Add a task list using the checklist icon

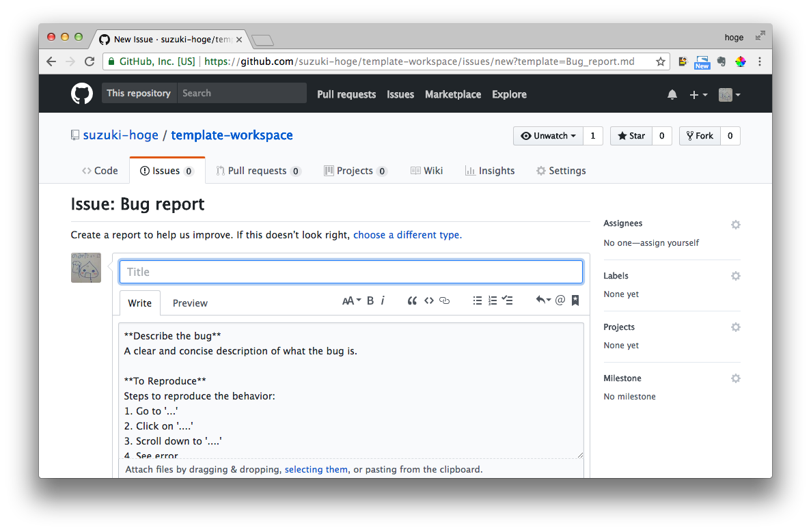pos(507,300)
